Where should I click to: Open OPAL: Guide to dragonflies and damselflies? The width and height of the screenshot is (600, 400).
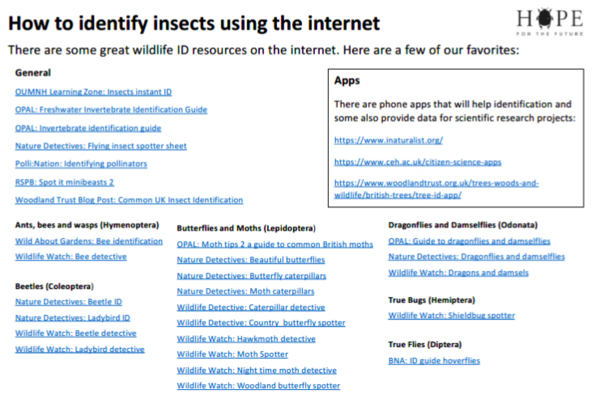coord(469,241)
